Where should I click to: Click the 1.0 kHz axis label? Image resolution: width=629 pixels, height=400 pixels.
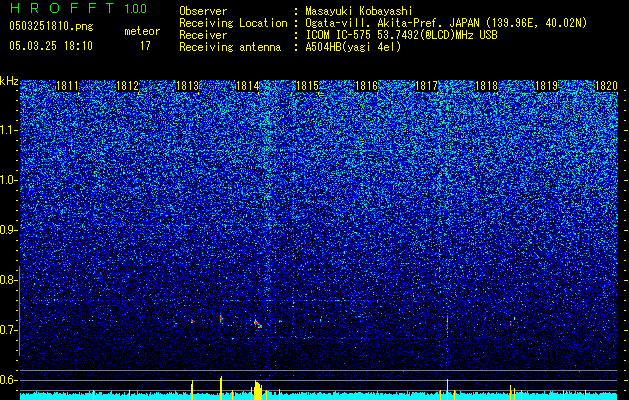[x=8, y=180]
